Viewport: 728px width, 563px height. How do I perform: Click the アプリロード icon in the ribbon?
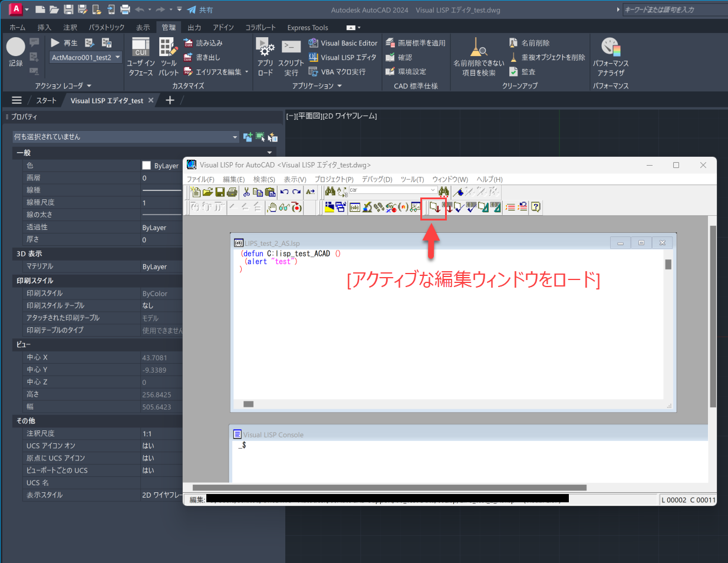pos(265,55)
